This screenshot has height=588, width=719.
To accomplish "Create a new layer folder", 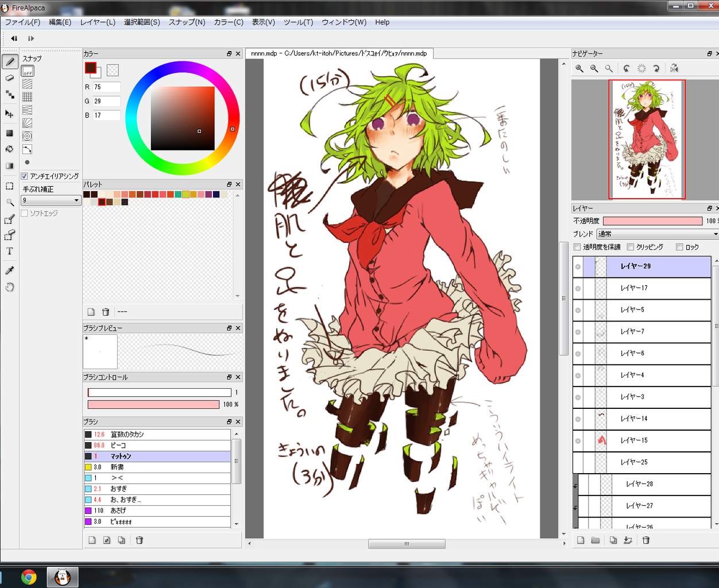I will point(596,540).
